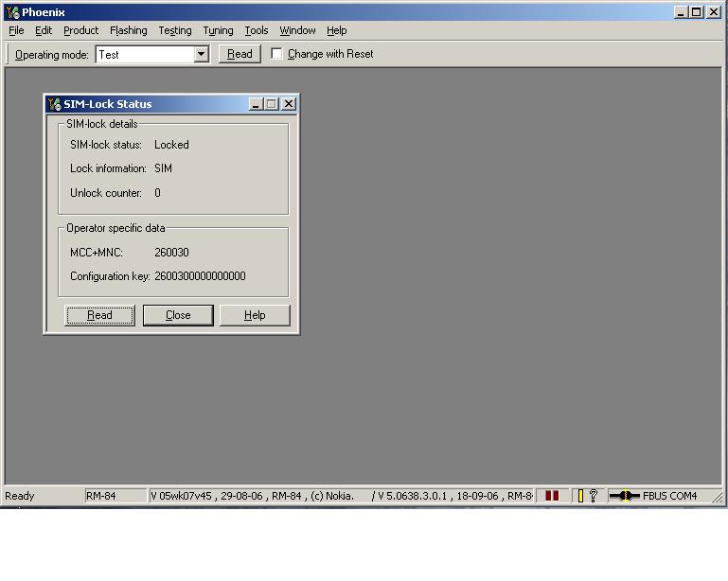Click the question mark icon in status bar
This screenshot has height=581, width=728.
pos(593,496)
